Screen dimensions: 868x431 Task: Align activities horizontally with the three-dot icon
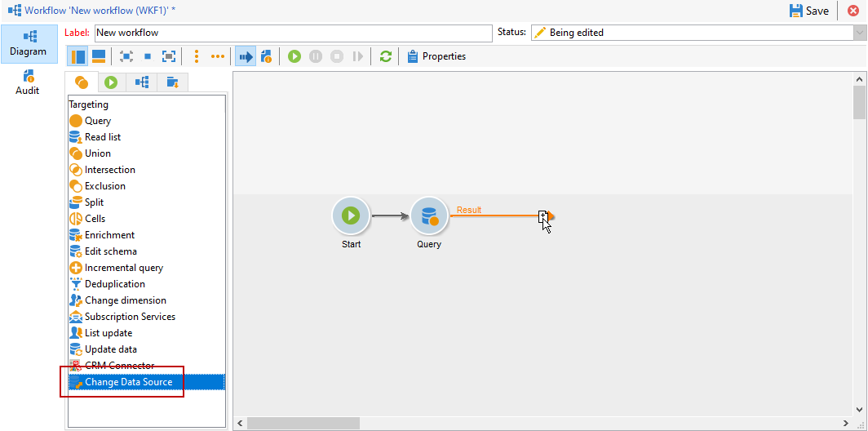(218, 56)
